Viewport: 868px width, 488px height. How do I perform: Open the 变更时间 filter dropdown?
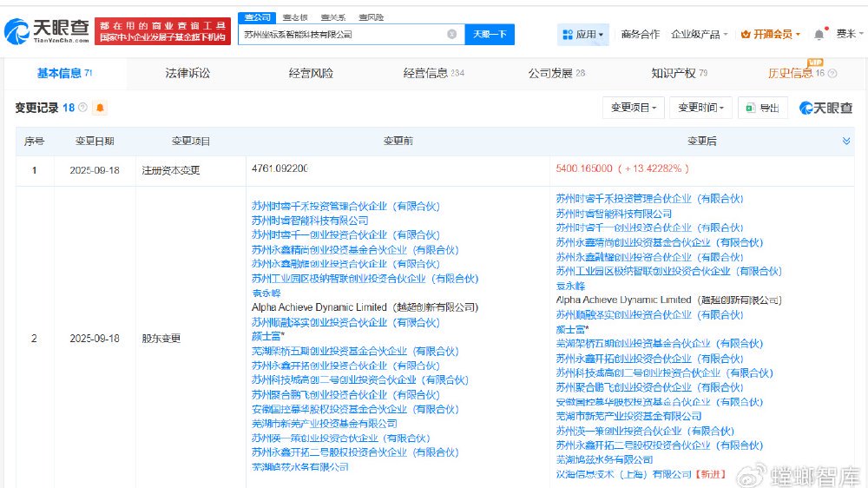click(x=700, y=108)
